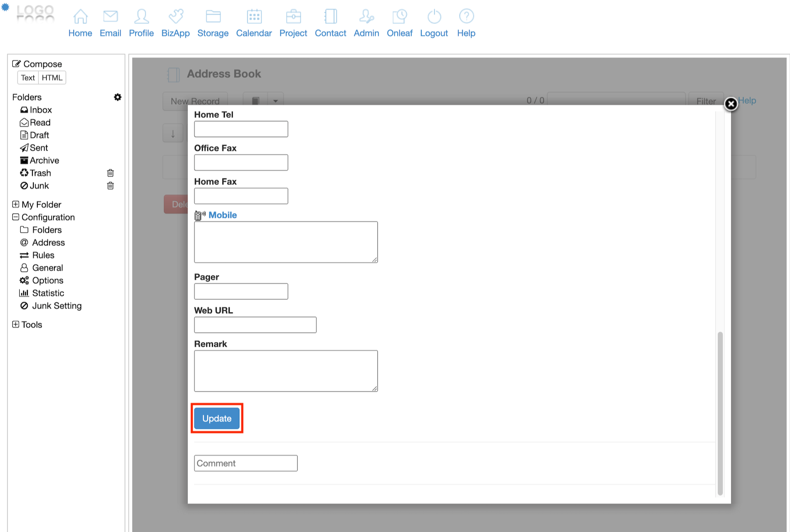Viewport: 790px width, 532px height.
Task: Focus the Web URL input field
Action: [255, 325]
